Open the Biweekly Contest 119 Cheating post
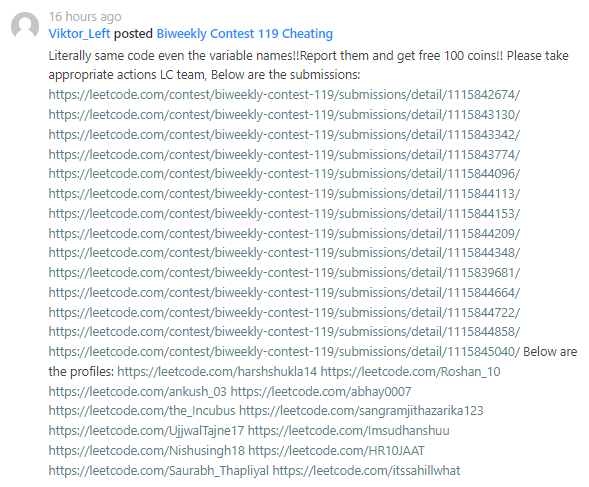 click(x=245, y=34)
